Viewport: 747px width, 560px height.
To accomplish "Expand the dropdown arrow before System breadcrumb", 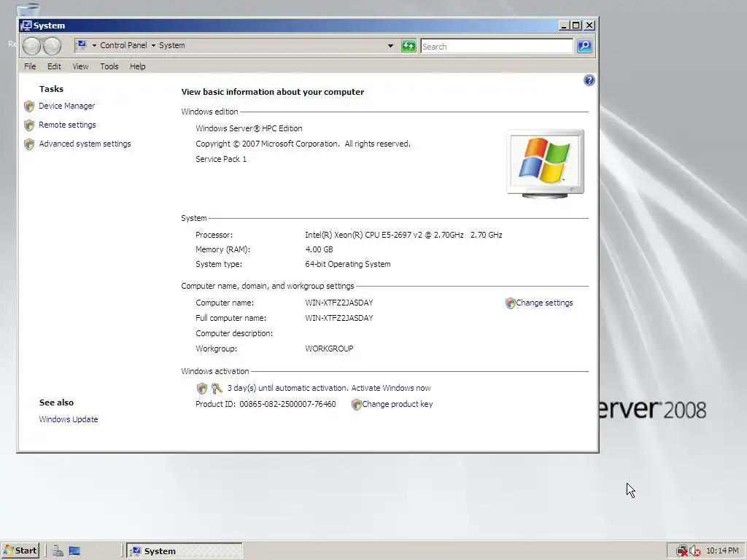I will point(153,46).
